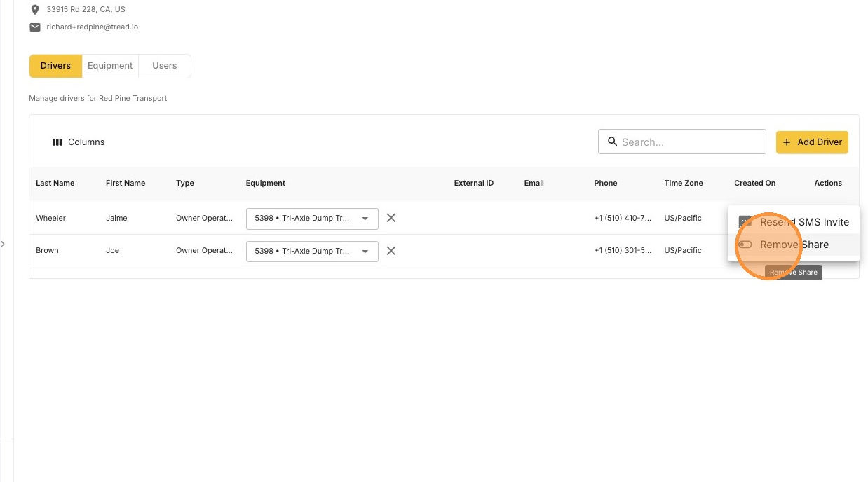
Task: Click the Created On column header
Action: click(755, 184)
